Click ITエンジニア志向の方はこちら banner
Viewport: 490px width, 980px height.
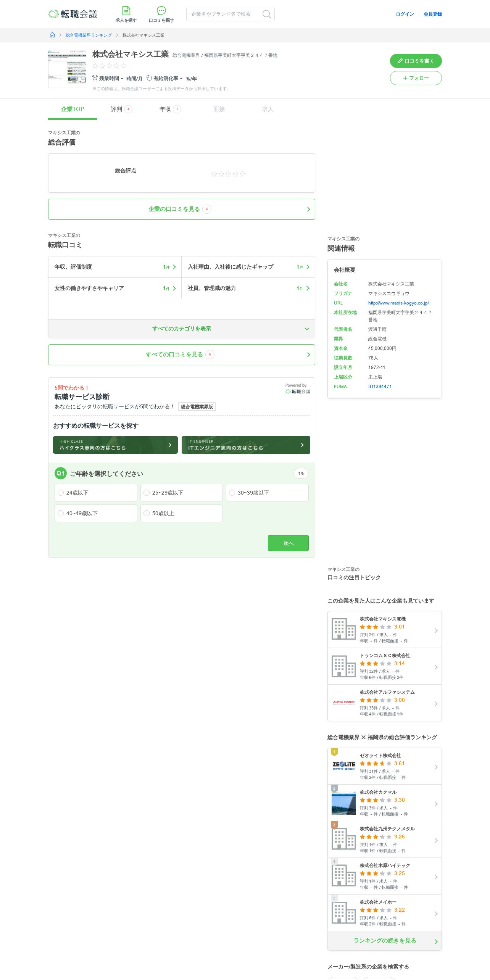tap(246, 445)
